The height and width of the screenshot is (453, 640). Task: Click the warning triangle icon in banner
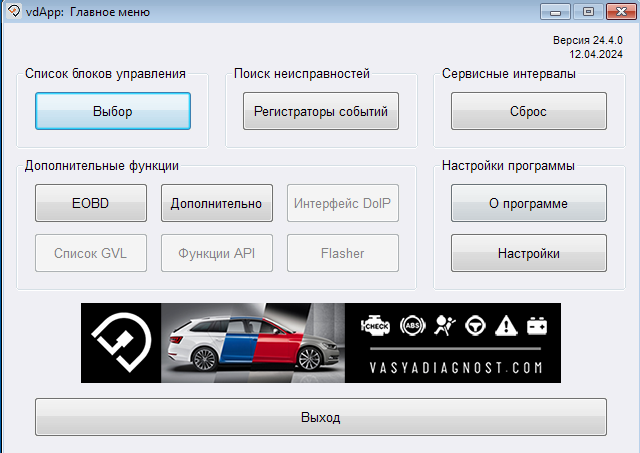[x=506, y=326]
